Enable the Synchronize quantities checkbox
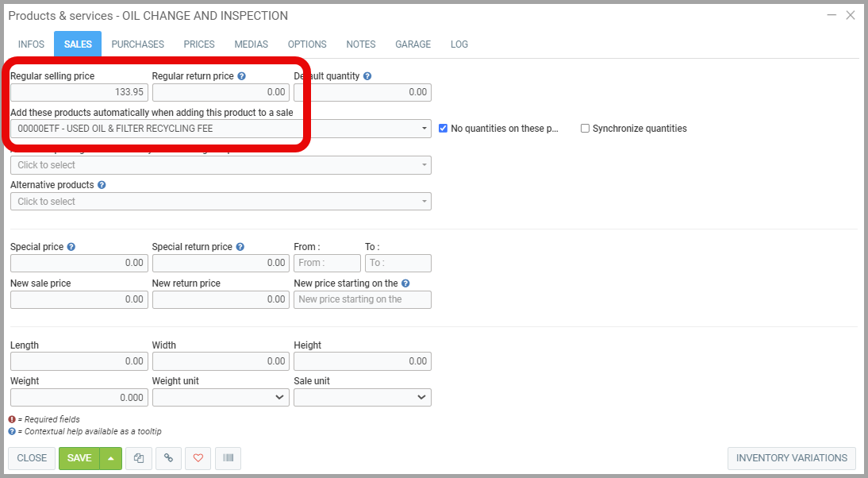This screenshot has height=478, width=868. pos(586,129)
